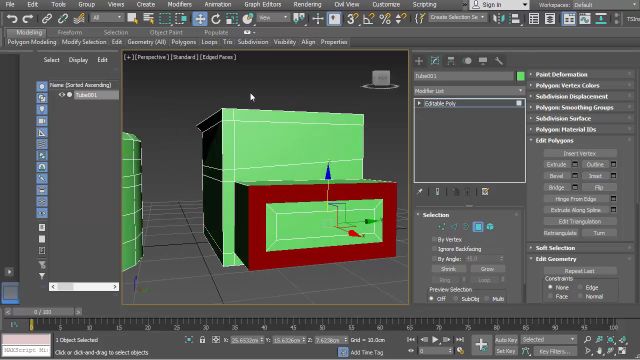The image size is (640, 360).
Task: Activate the Select and Move tool
Action: pos(200,19)
